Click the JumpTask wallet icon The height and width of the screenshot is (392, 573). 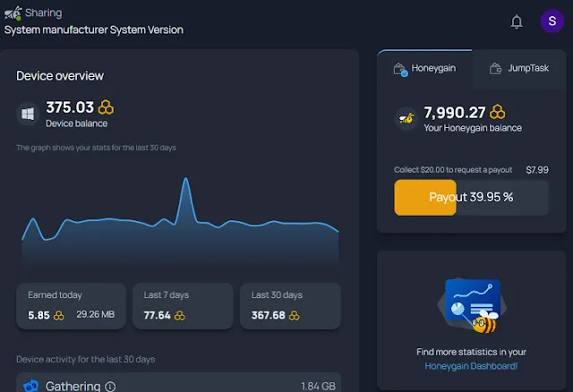coord(495,68)
